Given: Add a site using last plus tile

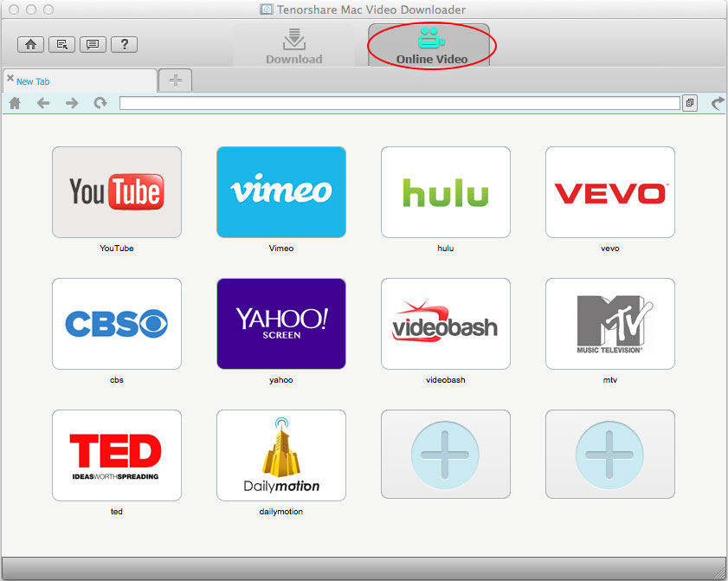Looking at the screenshot, I should pyautogui.click(x=610, y=455).
